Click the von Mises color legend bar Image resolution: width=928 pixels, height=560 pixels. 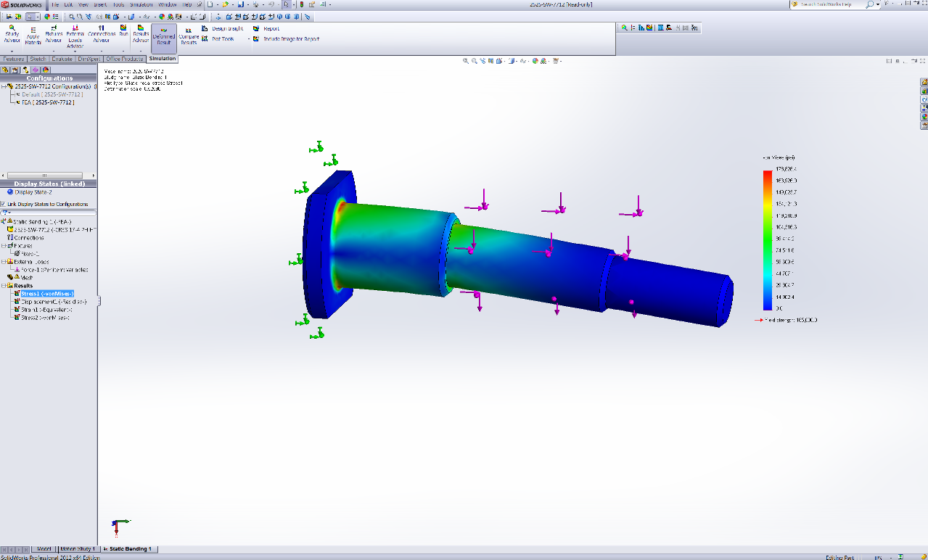(x=767, y=240)
